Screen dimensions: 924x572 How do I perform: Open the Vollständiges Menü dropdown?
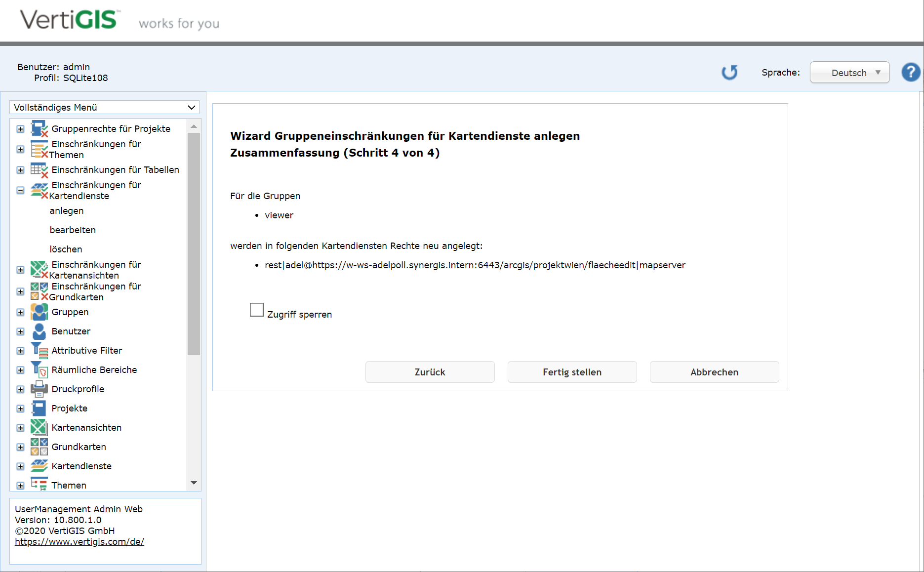click(104, 107)
